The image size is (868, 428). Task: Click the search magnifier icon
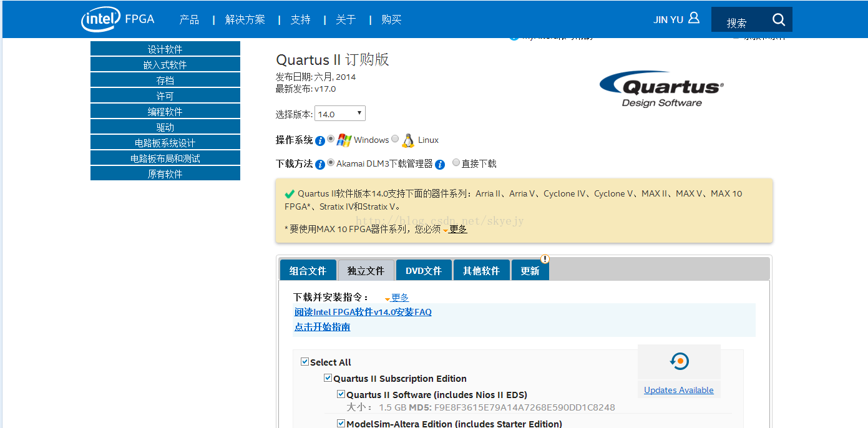pyautogui.click(x=778, y=19)
